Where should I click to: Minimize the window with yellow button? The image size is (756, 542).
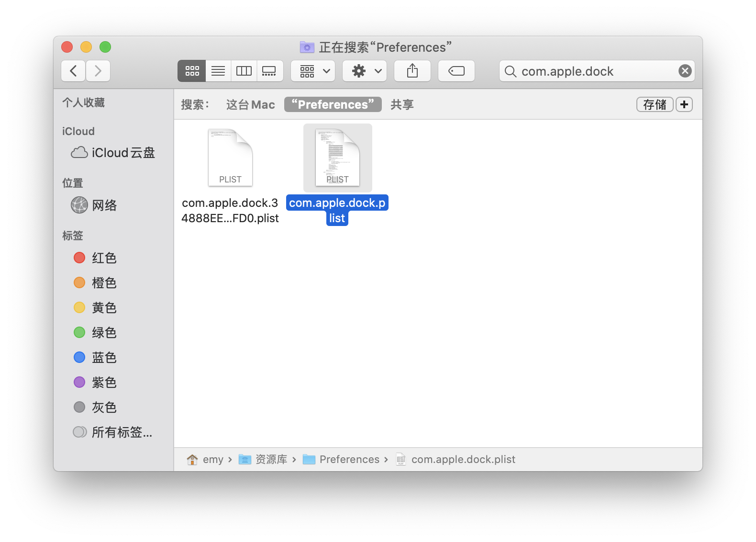86,47
